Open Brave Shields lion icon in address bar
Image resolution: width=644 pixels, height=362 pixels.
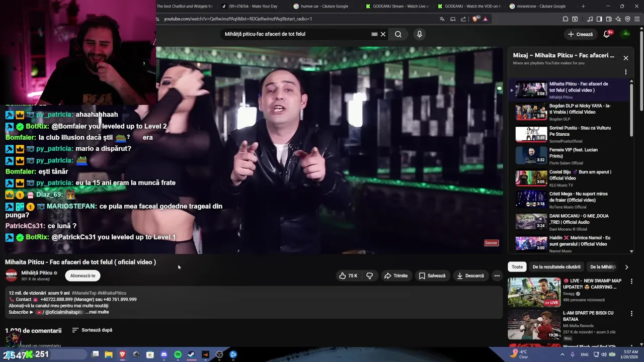point(476,19)
